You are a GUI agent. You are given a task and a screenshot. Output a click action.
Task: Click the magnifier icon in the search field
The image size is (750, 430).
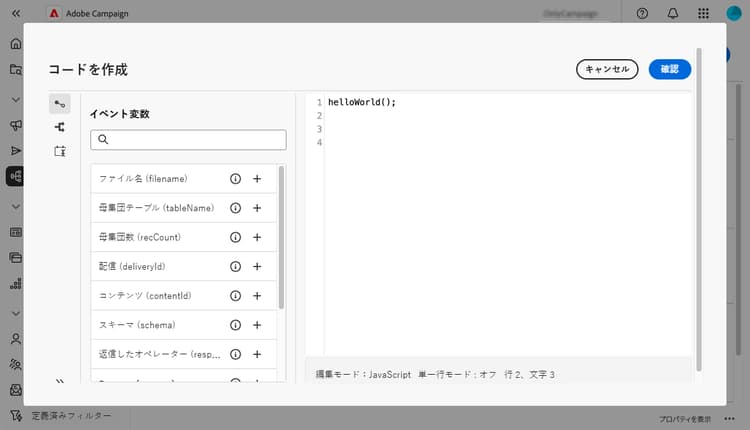(x=103, y=139)
